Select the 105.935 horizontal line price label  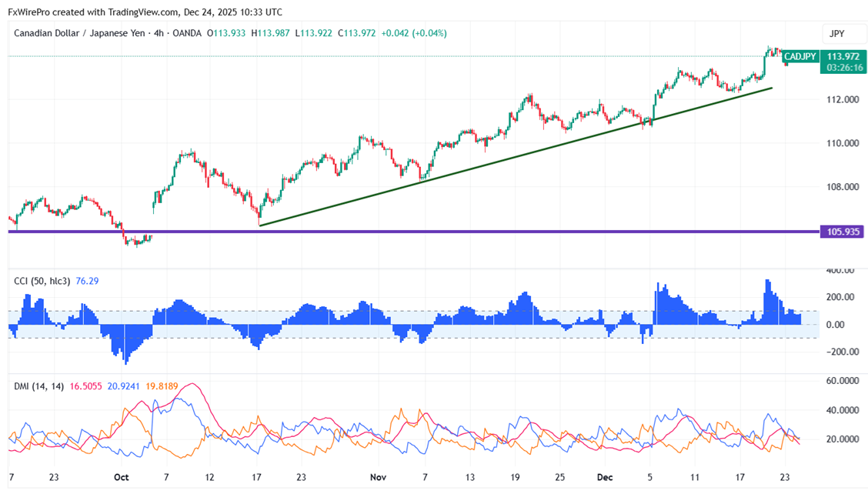(x=843, y=232)
